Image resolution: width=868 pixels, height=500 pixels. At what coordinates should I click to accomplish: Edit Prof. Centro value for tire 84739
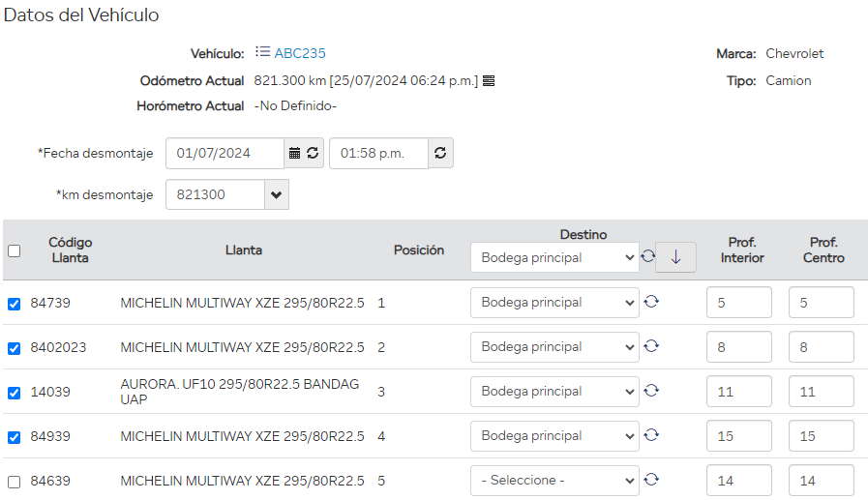click(821, 303)
